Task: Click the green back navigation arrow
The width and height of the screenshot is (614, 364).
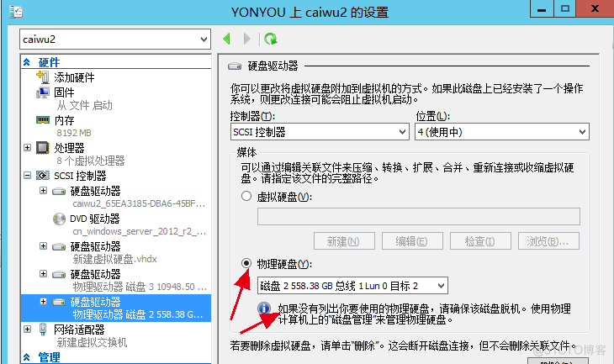Action: click(x=226, y=39)
